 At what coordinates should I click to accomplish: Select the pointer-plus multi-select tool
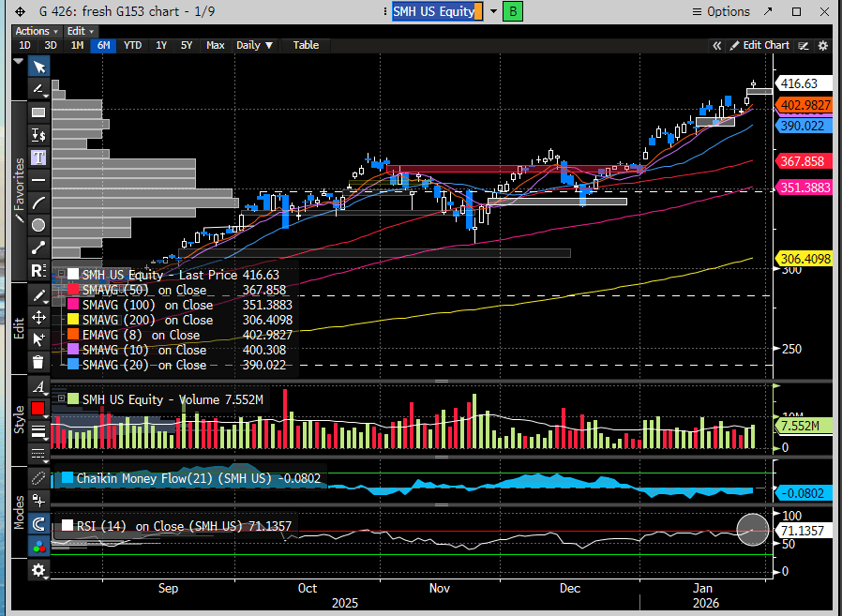point(38,339)
